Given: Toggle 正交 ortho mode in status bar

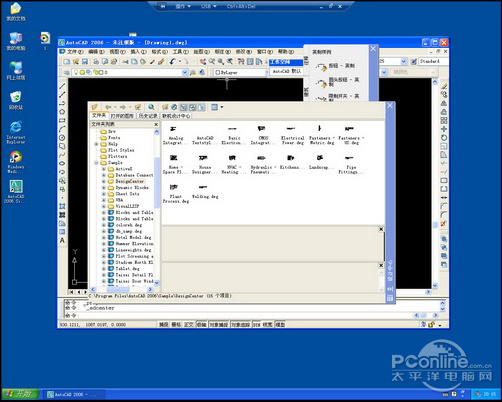Looking at the screenshot, I should 189,324.
